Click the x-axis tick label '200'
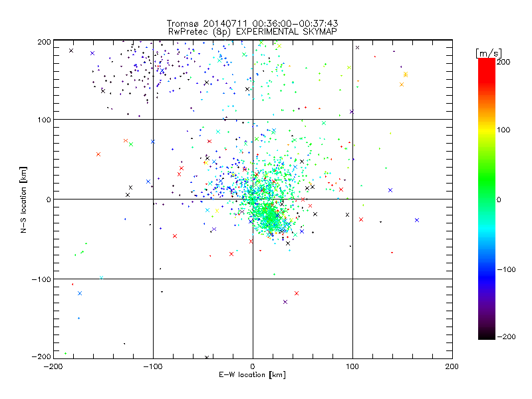 (x=452, y=366)
